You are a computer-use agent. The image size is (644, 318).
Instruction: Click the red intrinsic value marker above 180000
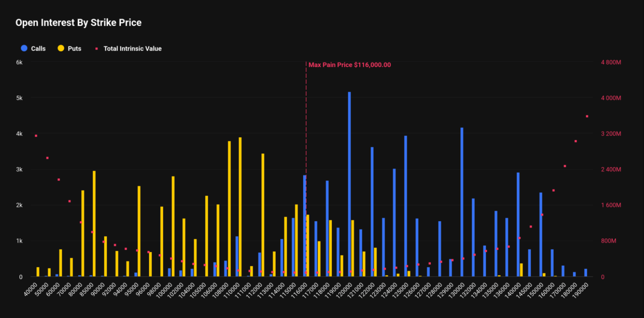pos(575,141)
